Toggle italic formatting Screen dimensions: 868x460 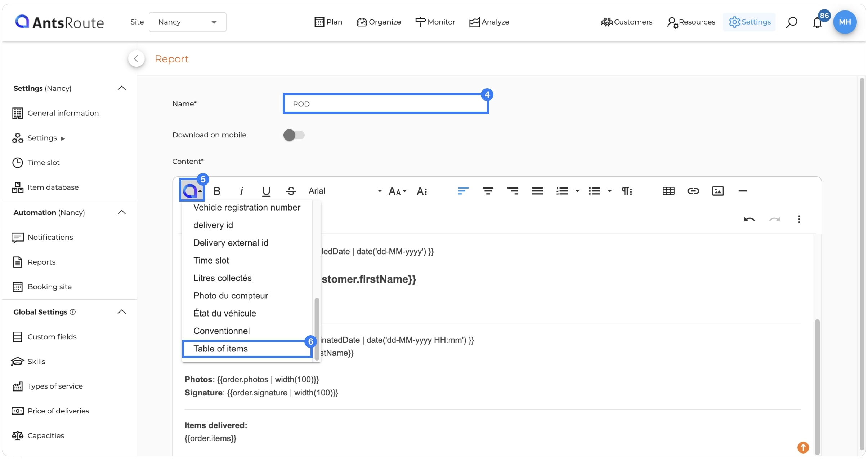(x=241, y=191)
